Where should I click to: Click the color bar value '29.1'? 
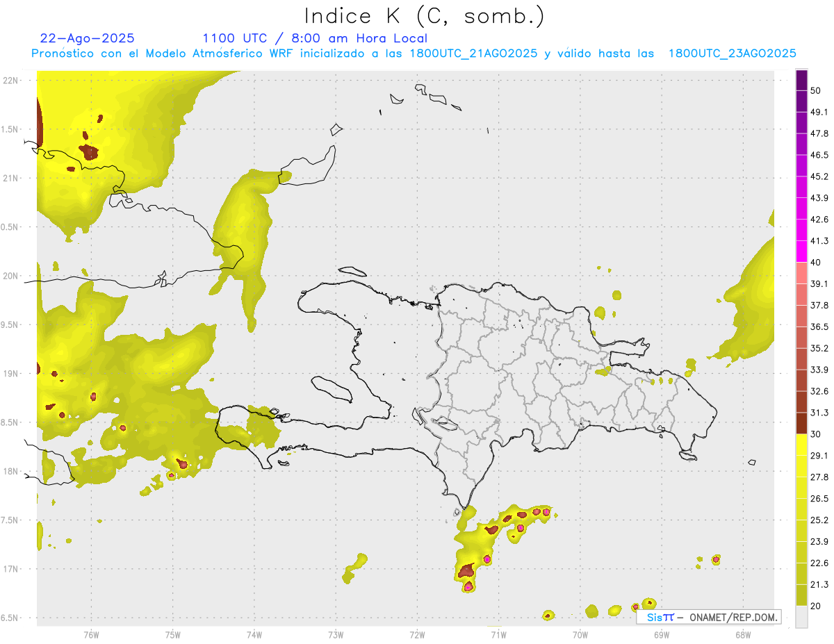[819, 456]
